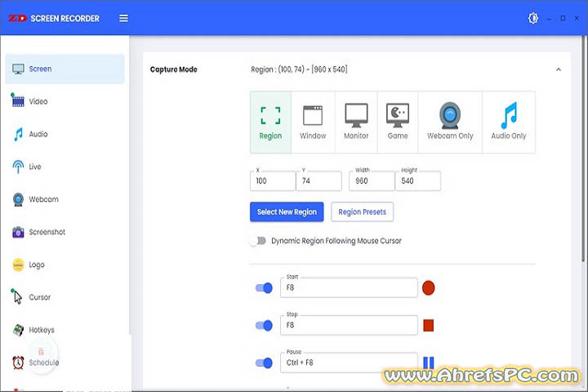Click the Video film strip icon
This screenshot has height=392, width=588.
(x=18, y=100)
